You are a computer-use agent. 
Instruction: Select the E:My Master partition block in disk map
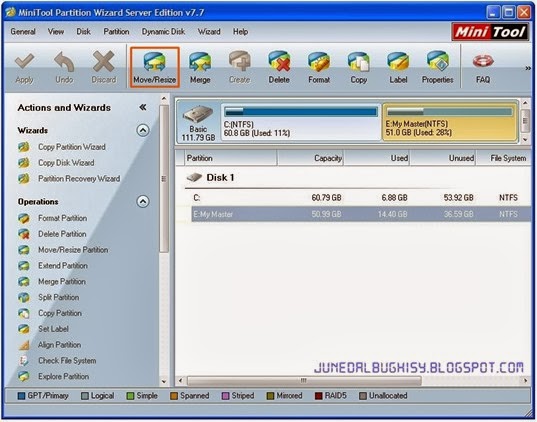coord(450,122)
